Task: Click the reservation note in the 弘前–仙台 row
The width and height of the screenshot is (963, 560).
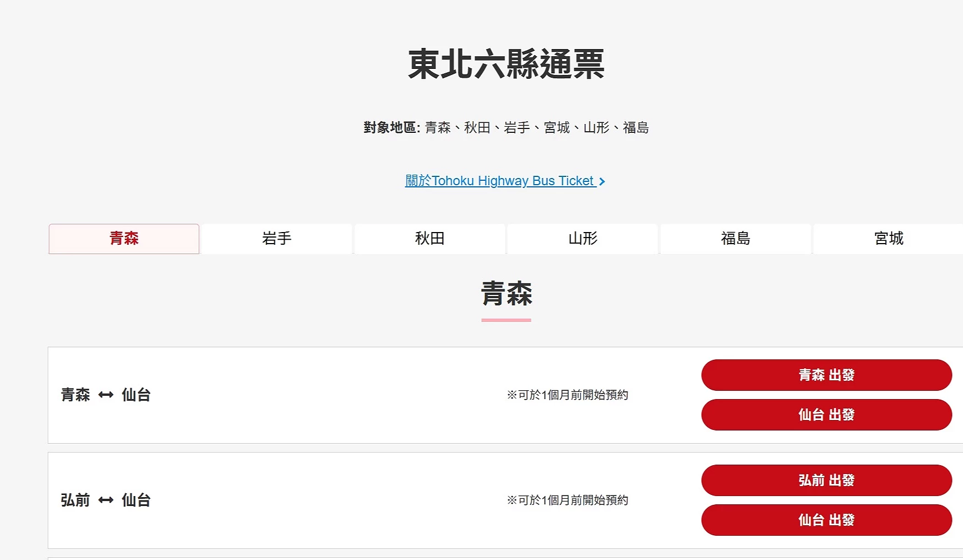Action: (x=567, y=500)
